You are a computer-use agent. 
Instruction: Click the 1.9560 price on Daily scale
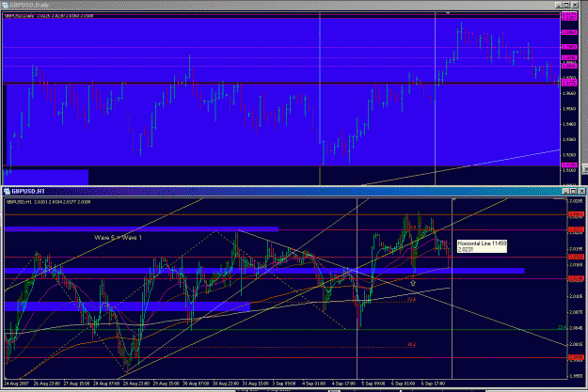[x=569, y=109]
